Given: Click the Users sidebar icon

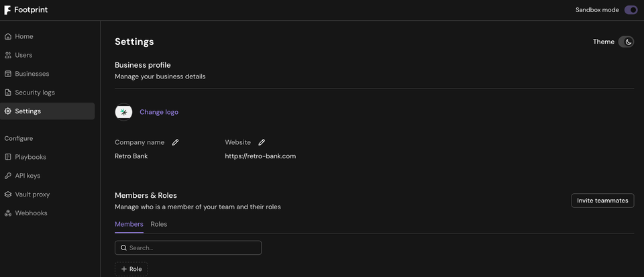Looking at the screenshot, I should pos(8,55).
